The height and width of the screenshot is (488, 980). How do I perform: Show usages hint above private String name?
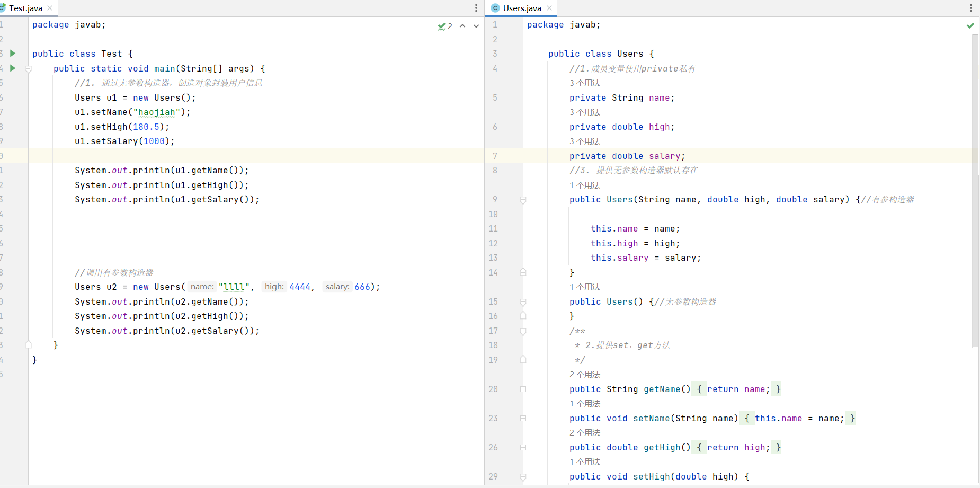tap(585, 83)
